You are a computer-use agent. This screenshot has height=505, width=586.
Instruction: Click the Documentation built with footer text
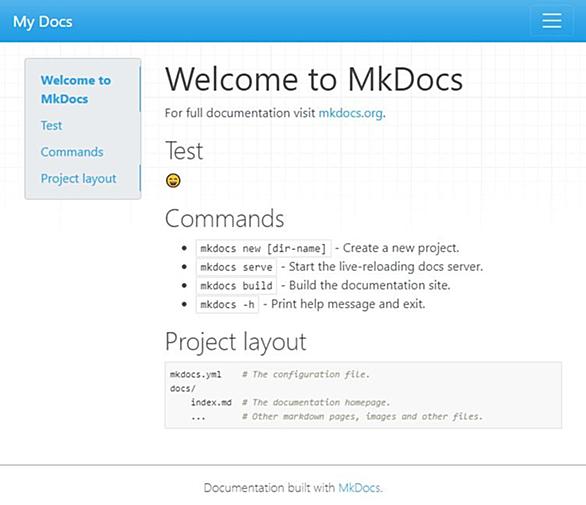click(x=269, y=488)
